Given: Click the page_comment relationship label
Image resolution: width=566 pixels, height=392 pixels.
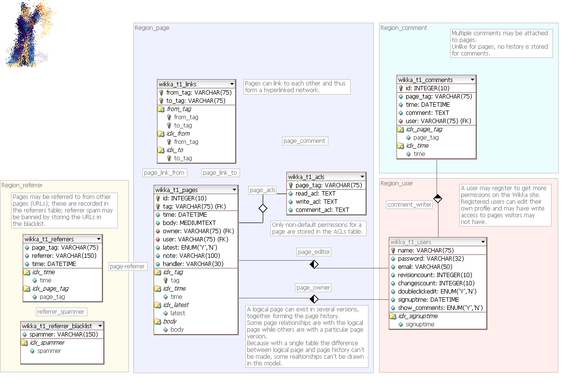Looking at the screenshot, I should pyautogui.click(x=305, y=141).
